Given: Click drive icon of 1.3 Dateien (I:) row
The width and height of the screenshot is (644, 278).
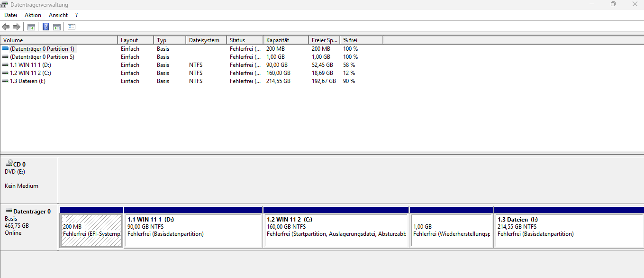Looking at the screenshot, I should coord(5,81).
